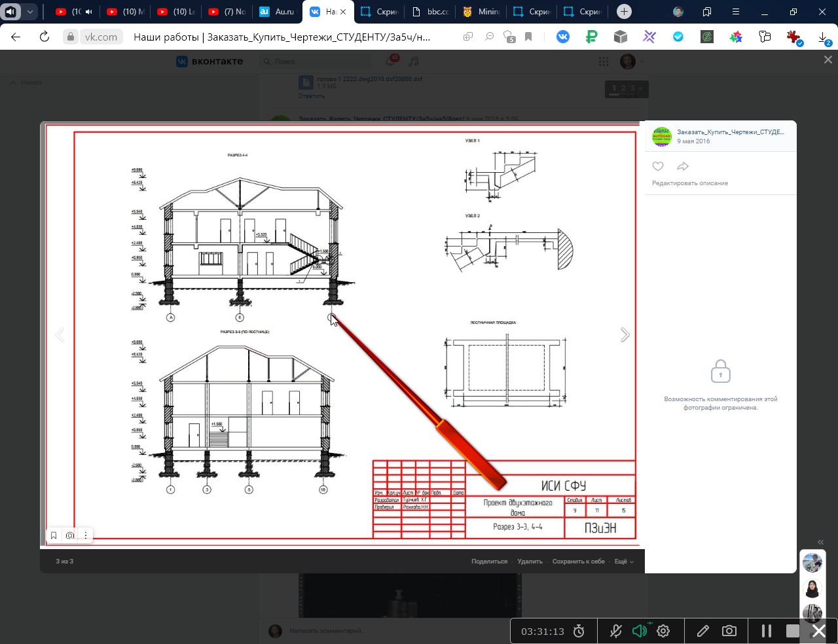
Task: Share the photo with arrow icon
Action: [683, 166]
